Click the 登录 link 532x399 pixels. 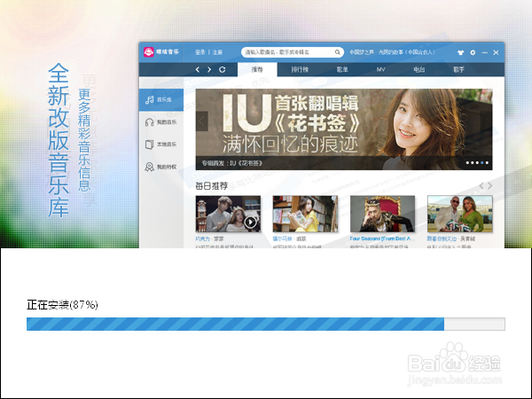(200, 52)
